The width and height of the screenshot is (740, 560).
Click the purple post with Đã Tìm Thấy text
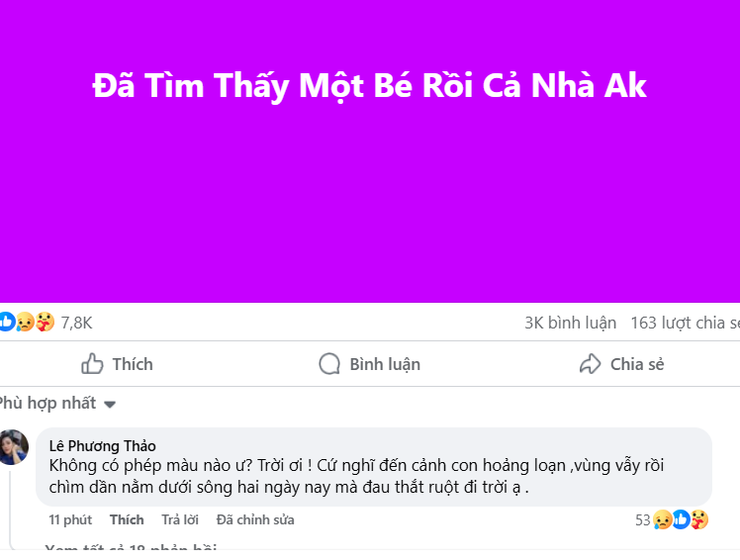click(370, 150)
